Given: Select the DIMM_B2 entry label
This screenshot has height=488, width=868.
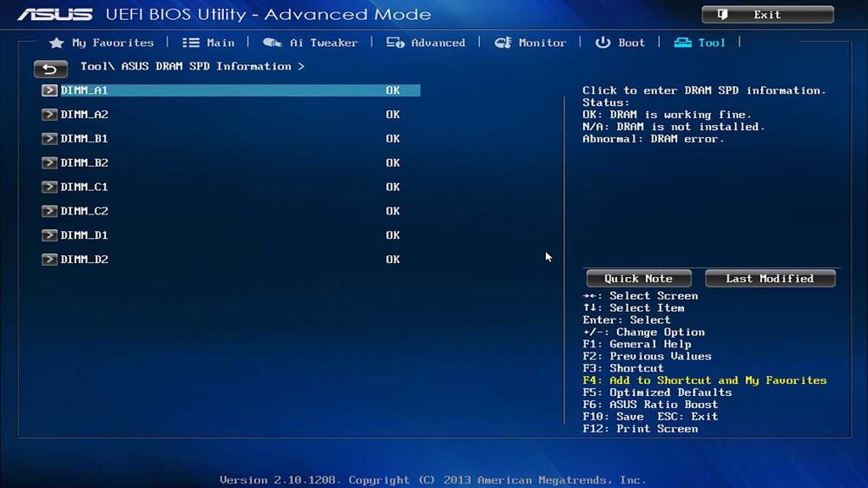Looking at the screenshot, I should pyautogui.click(x=84, y=163).
